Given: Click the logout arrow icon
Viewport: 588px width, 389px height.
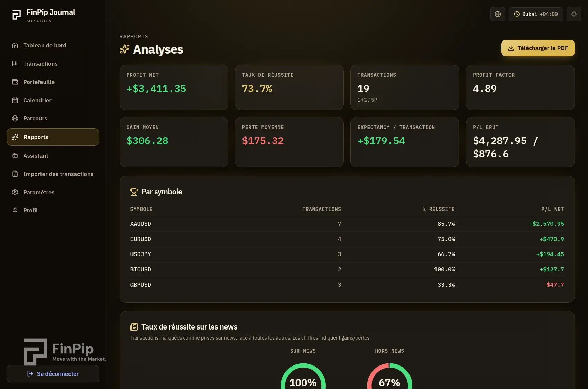Looking at the screenshot, I should point(30,374).
